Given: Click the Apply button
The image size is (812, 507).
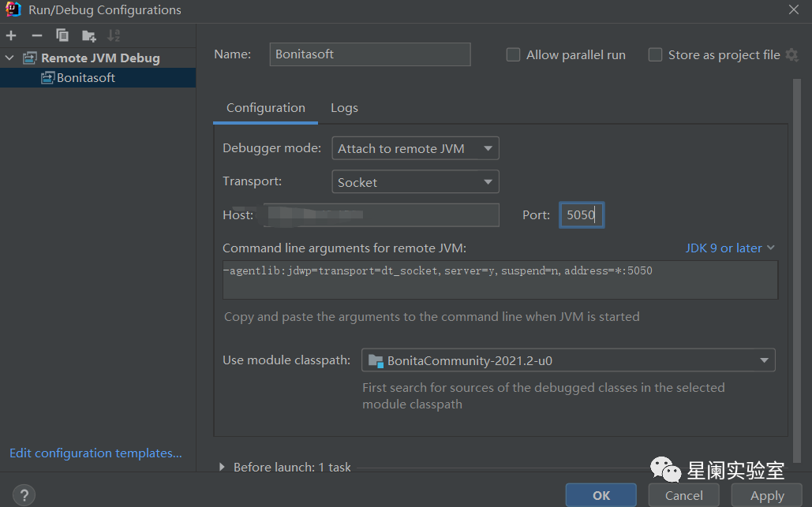Looking at the screenshot, I should pyautogui.click(x=767, y=495).
